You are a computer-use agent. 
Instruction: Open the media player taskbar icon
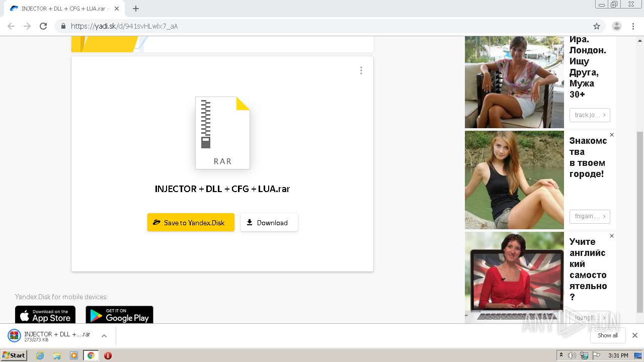point(74,355)
